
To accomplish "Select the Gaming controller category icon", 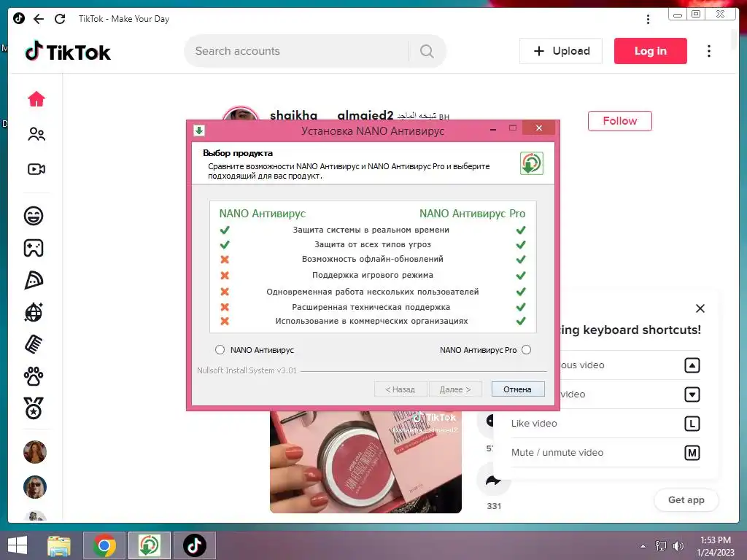I will 34,248.
